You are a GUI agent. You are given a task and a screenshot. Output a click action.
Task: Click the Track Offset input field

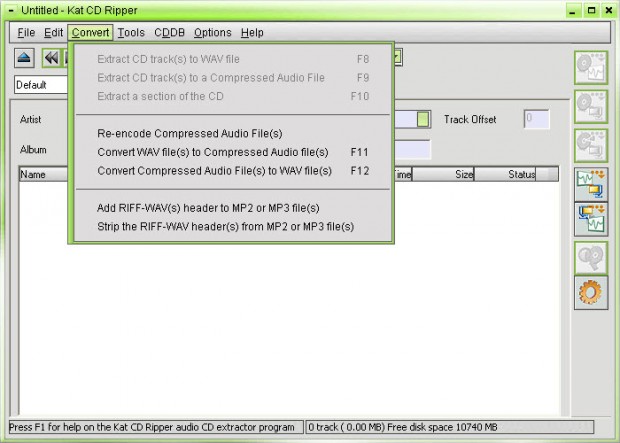[537, 119]
